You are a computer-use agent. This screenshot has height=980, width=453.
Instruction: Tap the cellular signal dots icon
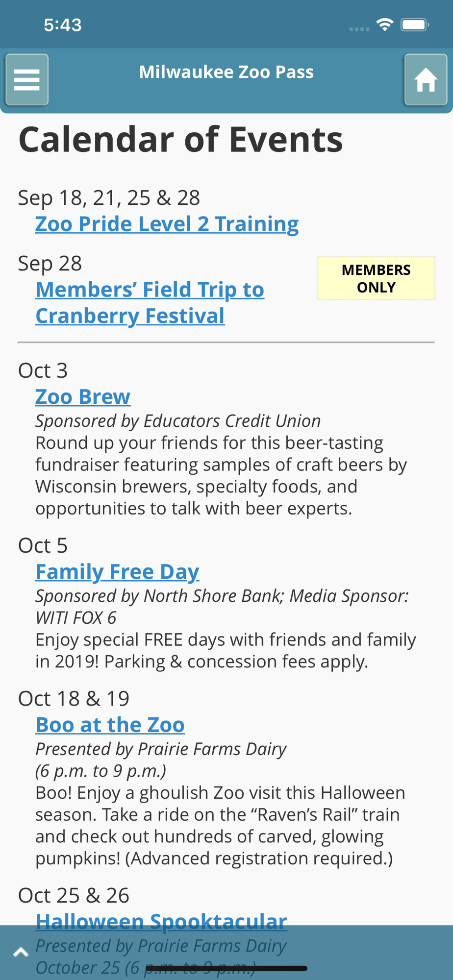[359, 29]
